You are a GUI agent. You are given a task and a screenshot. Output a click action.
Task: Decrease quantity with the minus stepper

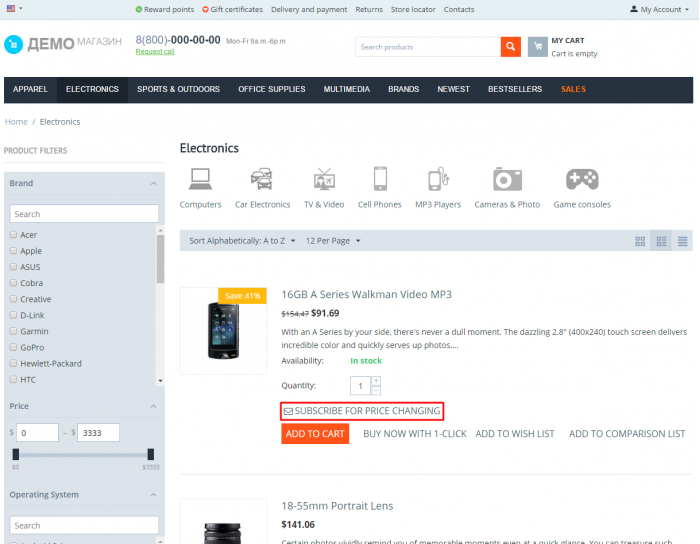click(376, 390)
